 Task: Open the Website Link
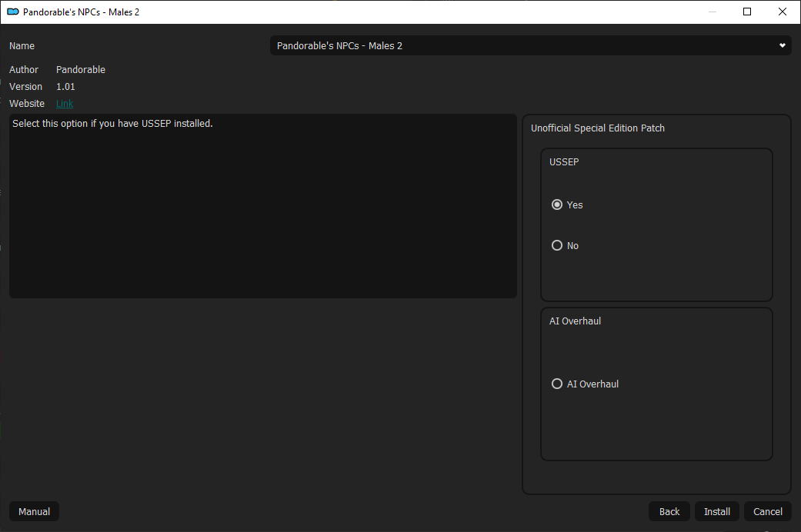(x=65, y=104)
